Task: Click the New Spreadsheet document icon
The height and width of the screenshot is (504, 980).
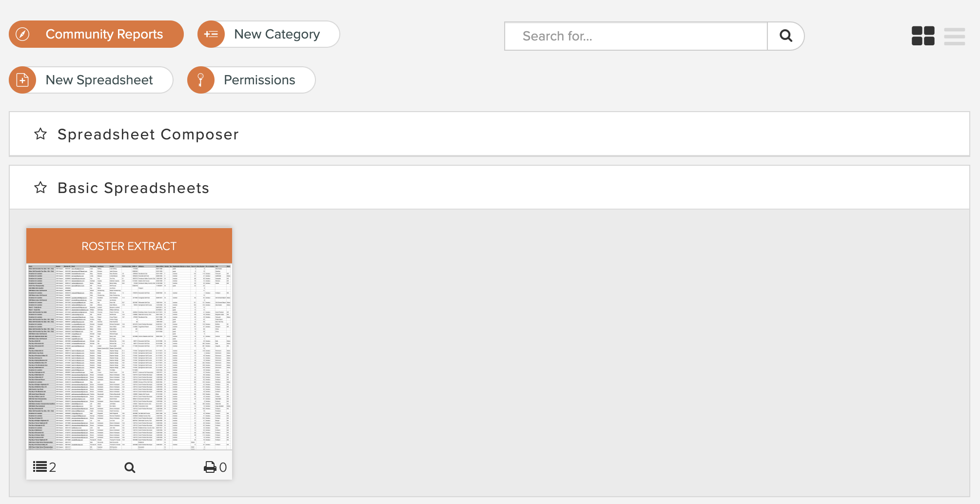Action: (x=22, y=80)
